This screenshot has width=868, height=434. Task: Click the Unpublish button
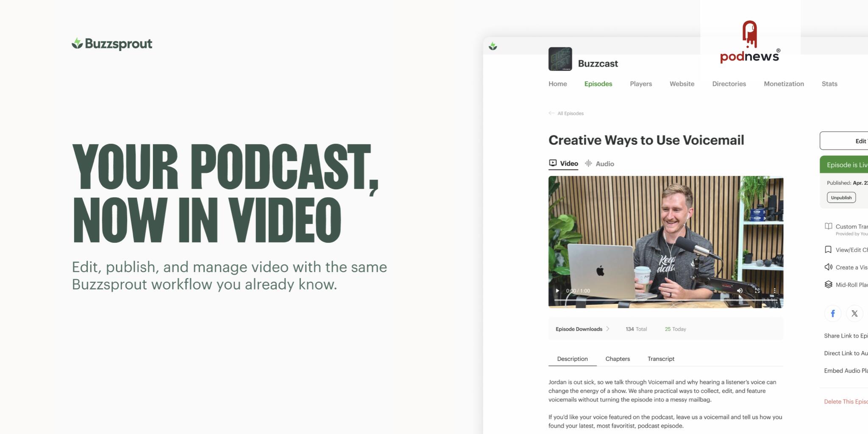(x=841, y=198)
